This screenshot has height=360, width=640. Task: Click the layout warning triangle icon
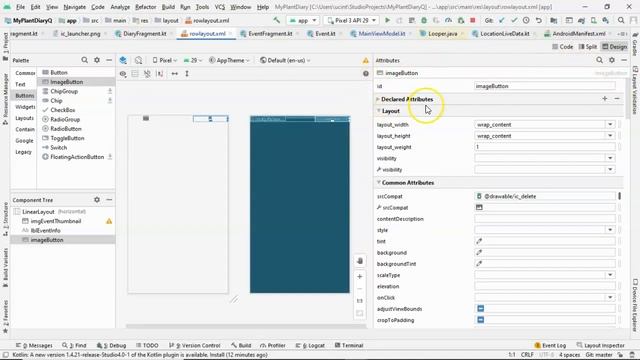click(x=366, y=60)
